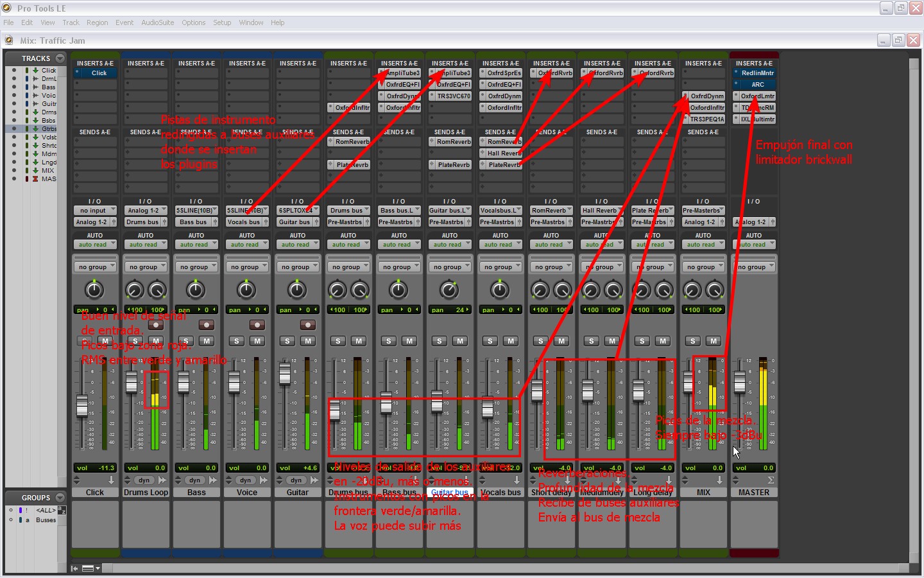924x578 pixels.
Task: Click the output path icon next to Analog 1-2 on the MASTER track
Action: tap(773, 222)
